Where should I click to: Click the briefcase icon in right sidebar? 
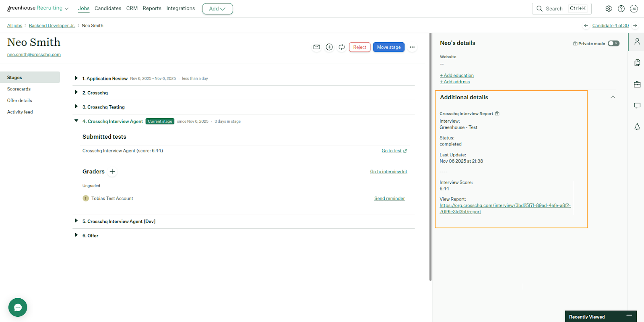pos(637,84)
